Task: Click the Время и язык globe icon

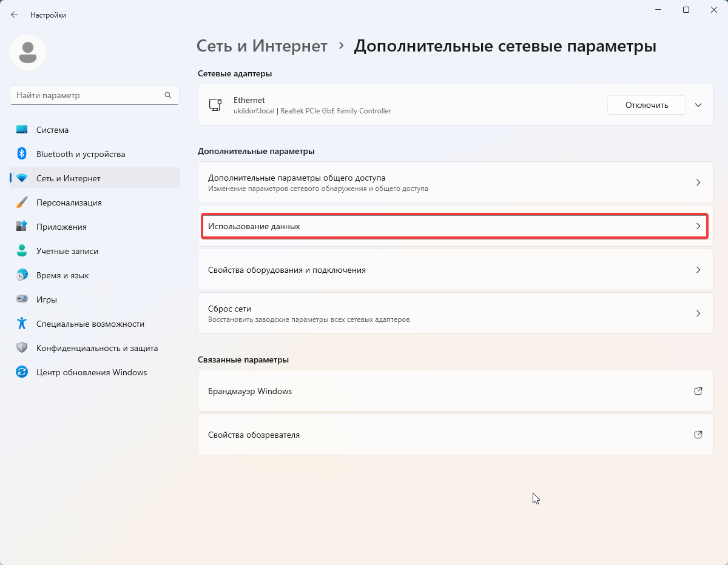Action: (x=22, y=275)
